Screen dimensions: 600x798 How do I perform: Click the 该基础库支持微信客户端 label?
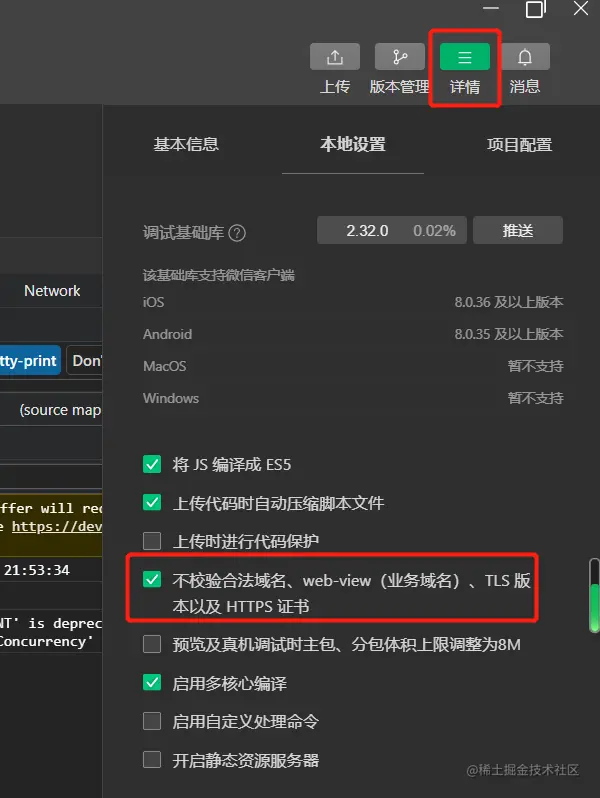click(219, 275)
